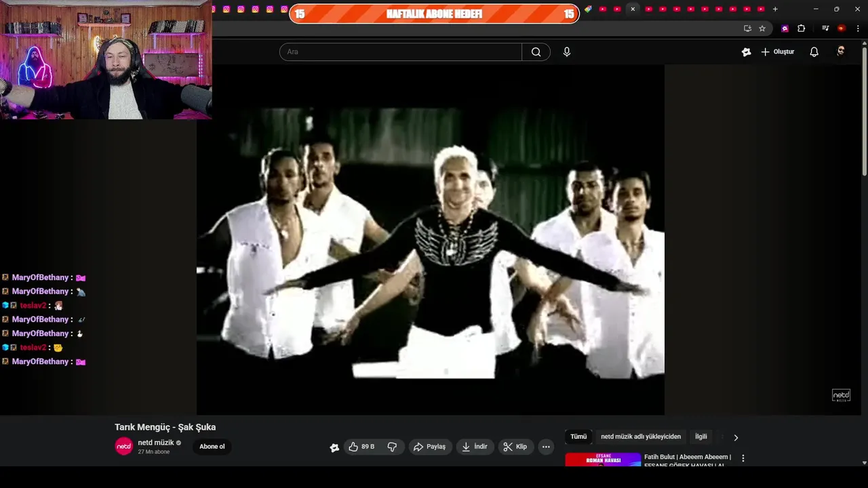Click the magnifier search button
868x488 pixels.
(536, 52)
